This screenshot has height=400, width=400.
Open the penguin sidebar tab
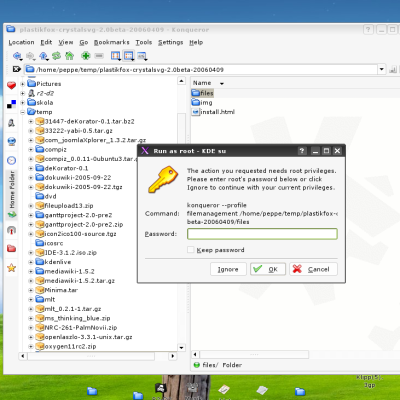tap(11, 123)
